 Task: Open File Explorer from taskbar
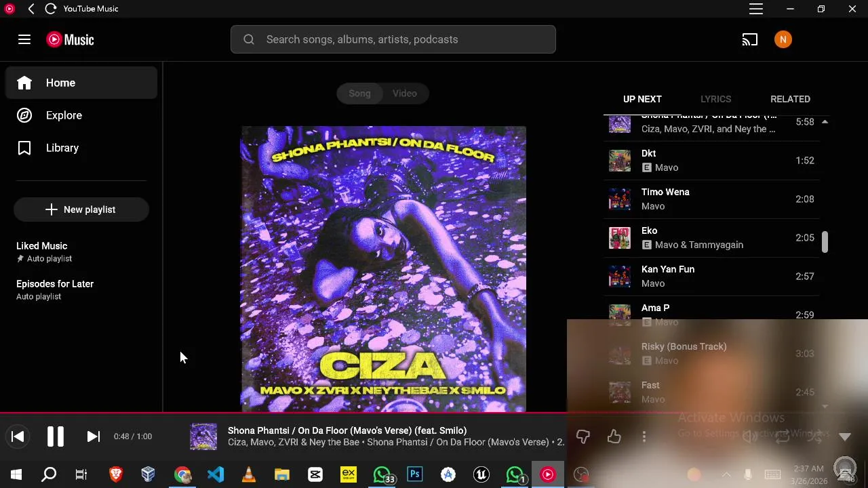282,475
